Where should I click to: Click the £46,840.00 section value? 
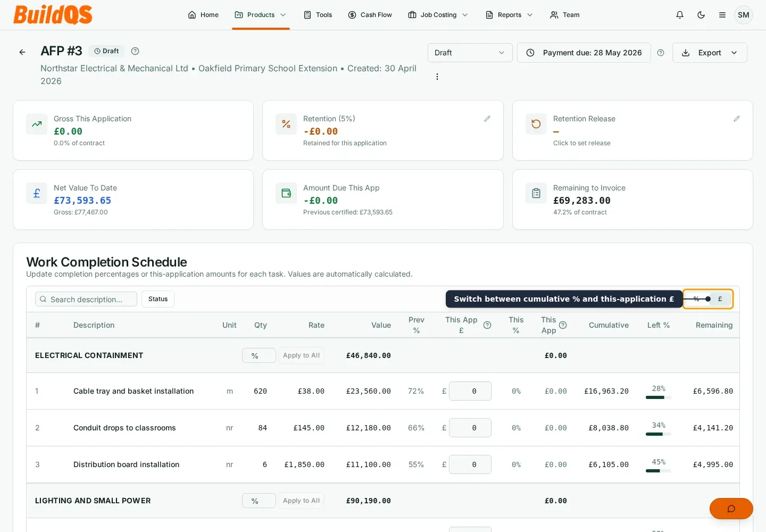pos(369,355)
